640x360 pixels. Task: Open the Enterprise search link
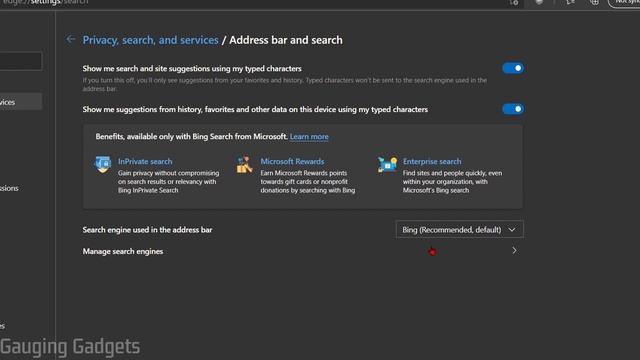pos(432,162)
